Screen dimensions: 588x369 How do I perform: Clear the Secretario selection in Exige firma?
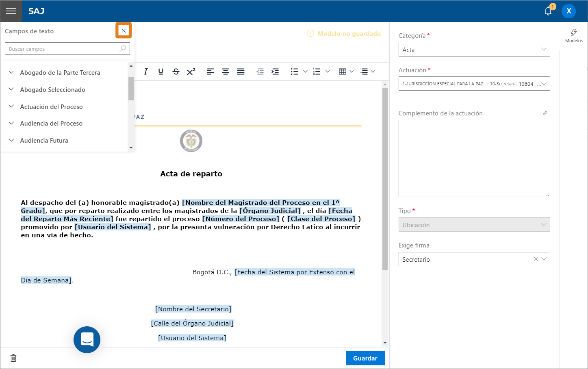click(536, 259)
